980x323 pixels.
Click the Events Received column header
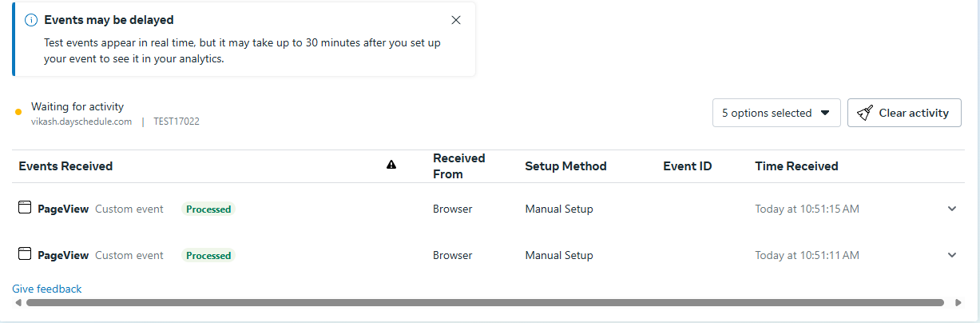[65, 166]
